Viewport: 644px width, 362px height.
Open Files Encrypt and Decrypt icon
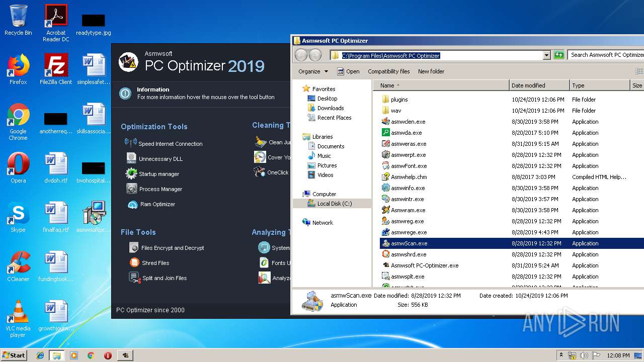(133, 247)
